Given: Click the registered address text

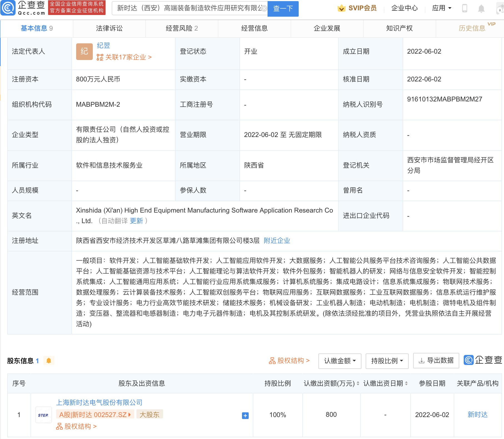Looking at the screenshot, I should pyautogui.click(x=168, y=241).
